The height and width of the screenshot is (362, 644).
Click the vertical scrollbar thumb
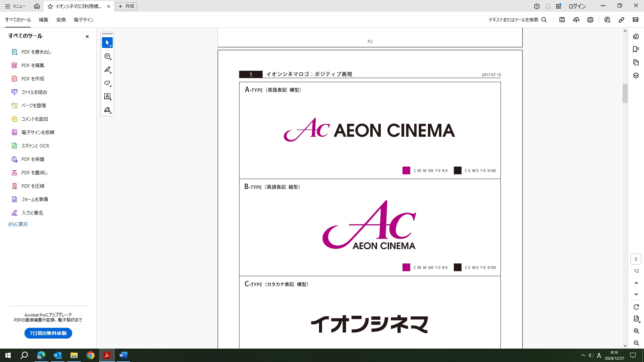tap(625, 93)
